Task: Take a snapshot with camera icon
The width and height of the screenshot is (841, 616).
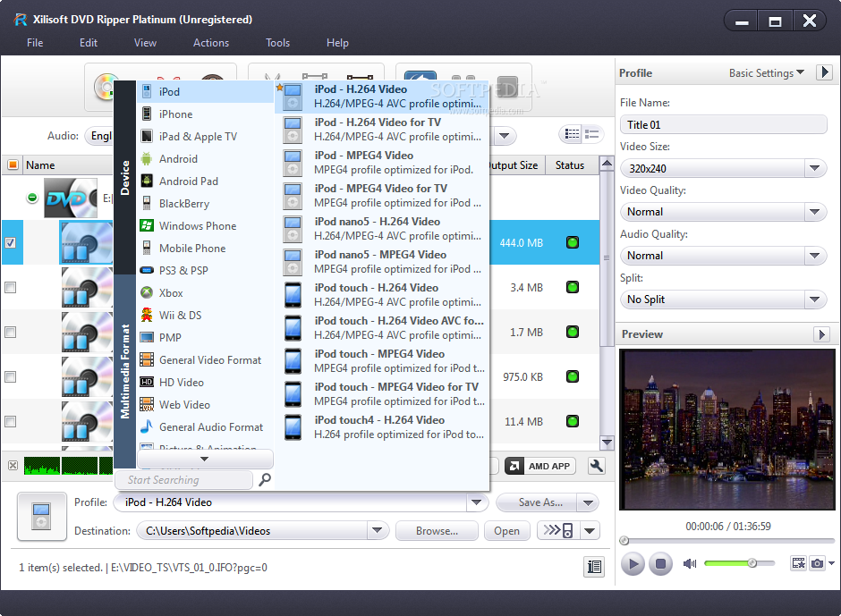Action: pyautogui.click(x=817, y=563)
